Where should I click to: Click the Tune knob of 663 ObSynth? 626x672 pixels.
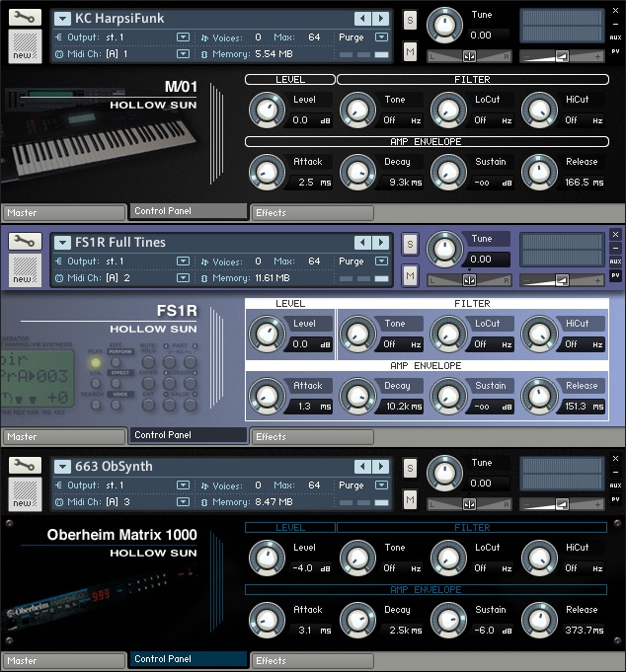[444, 473]
